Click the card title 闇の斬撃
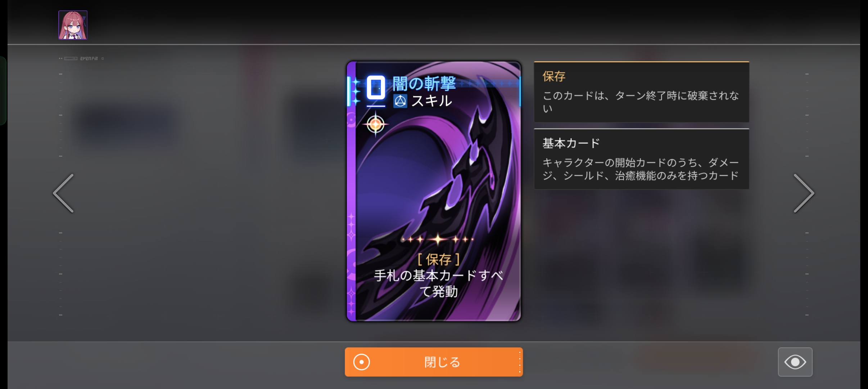 tap(424, 84)
